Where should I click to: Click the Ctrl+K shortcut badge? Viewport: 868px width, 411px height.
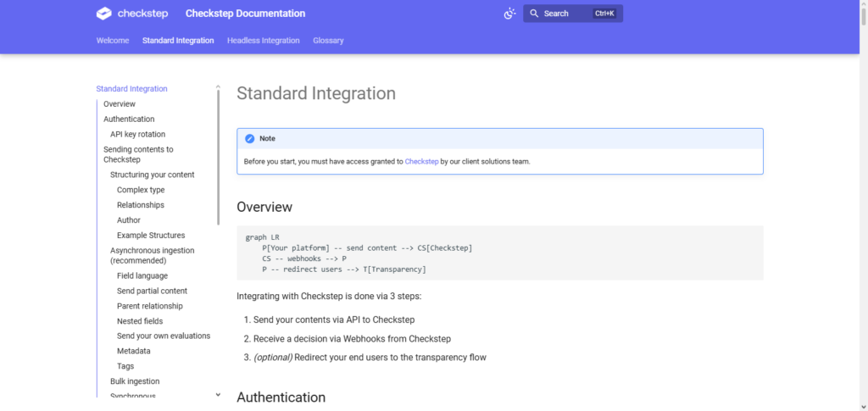click(604, 14)
